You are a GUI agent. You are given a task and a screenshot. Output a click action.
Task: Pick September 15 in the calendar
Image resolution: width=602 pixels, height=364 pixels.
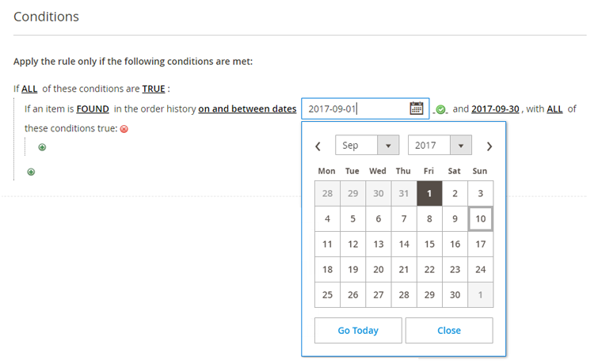click(x=429, y=244)
